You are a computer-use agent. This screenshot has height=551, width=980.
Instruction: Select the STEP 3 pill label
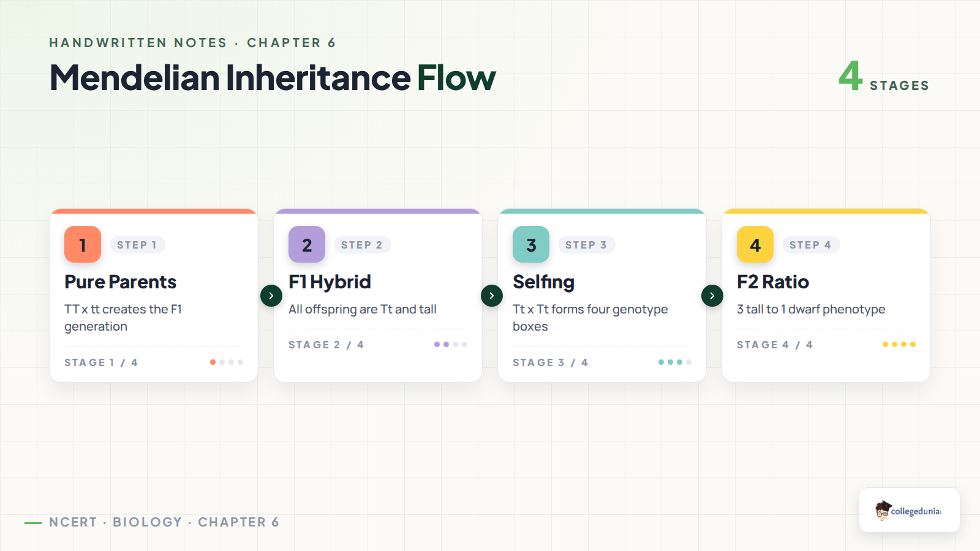click(x=586, y=245)
